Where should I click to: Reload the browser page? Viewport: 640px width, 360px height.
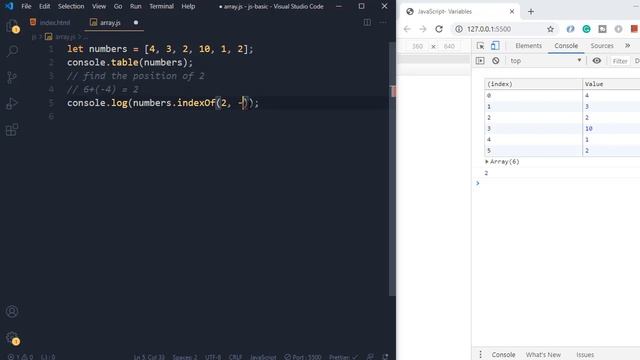click(439, 29)
